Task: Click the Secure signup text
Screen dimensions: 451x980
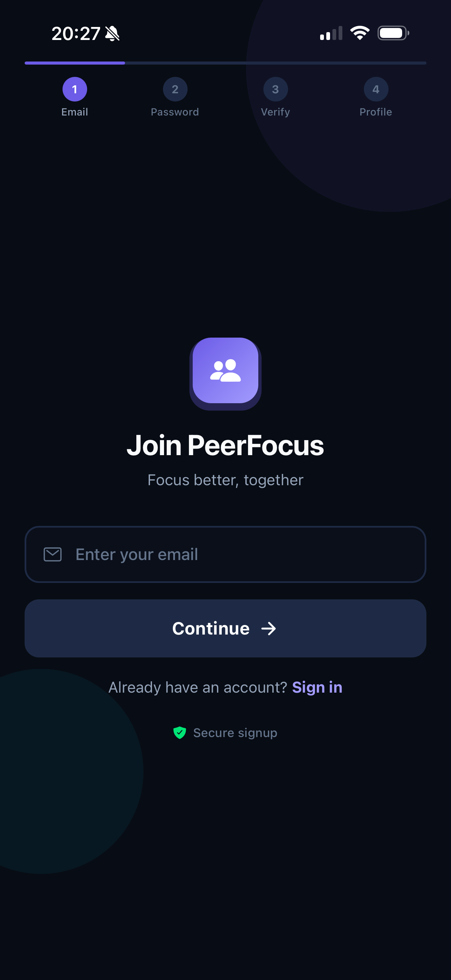Action: point(235,733)
